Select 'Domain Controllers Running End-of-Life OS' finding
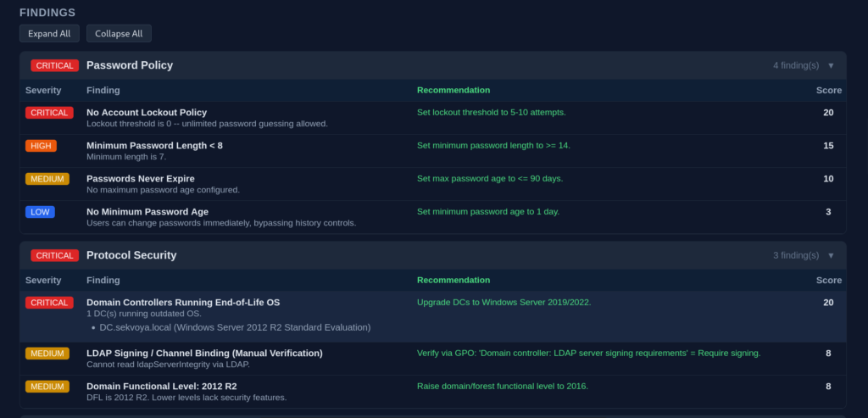The image size is (868, 418). point(183,303)
